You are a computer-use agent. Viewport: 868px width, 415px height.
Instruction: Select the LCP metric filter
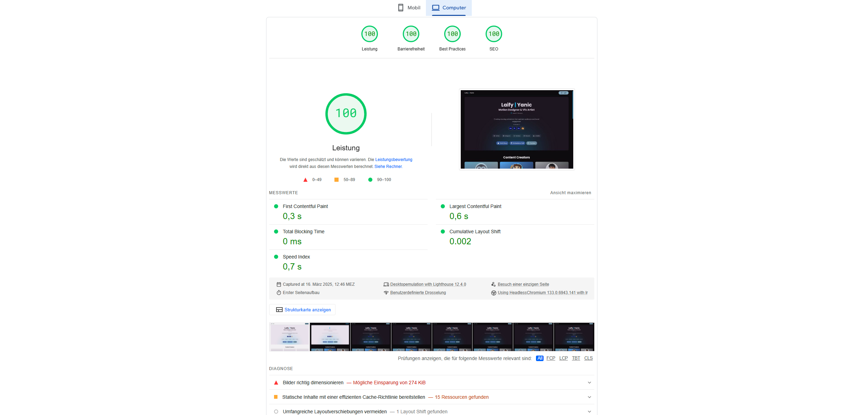564,358
